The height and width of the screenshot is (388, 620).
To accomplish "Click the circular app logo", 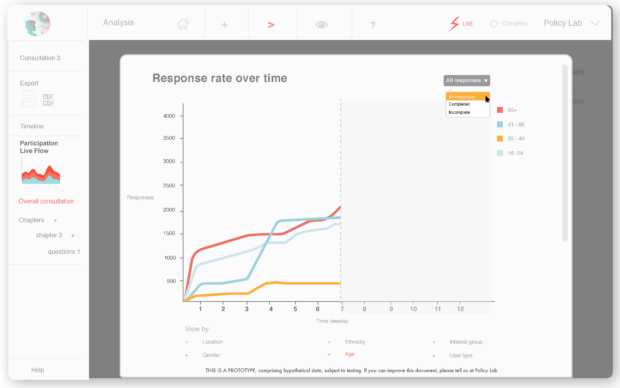I will tap(37, 24).
